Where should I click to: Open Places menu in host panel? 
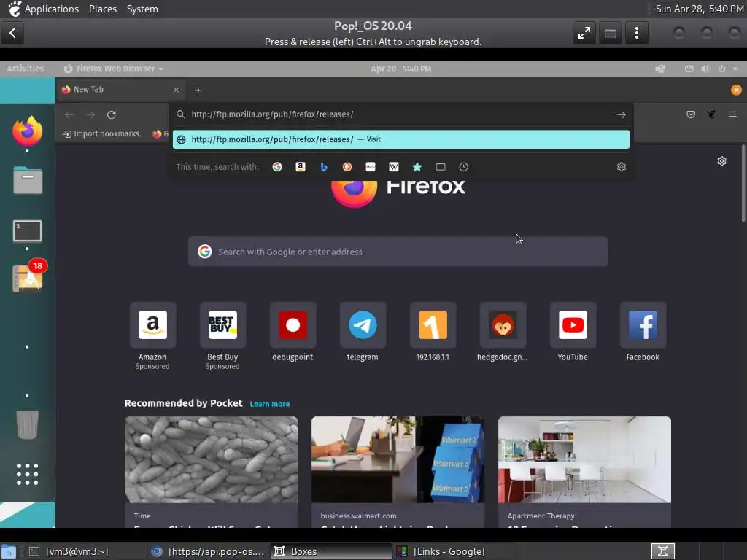coord(102,9)
